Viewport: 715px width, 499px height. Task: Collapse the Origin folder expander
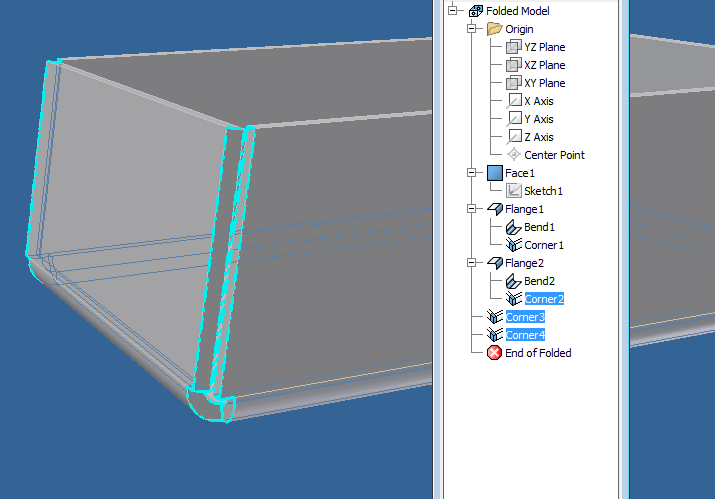click(x=471, y=29)
